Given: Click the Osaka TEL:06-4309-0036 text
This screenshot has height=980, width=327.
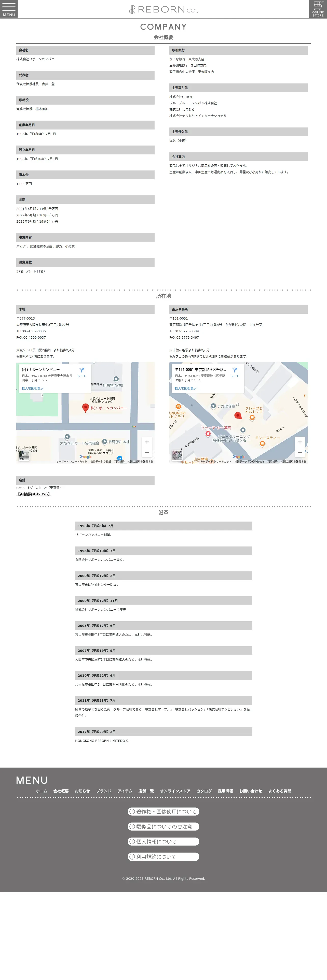Looking at the screenshot, I should 31,331.
